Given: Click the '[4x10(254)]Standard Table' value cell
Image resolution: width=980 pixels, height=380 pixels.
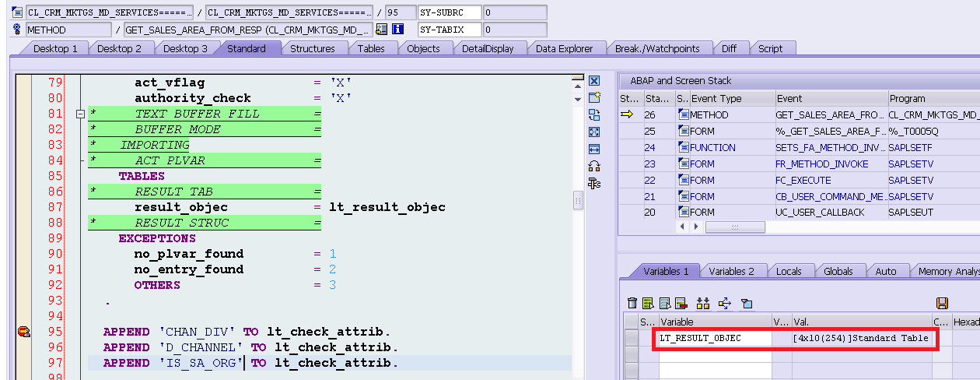Looking at the screenshot, I should (861, 338).
